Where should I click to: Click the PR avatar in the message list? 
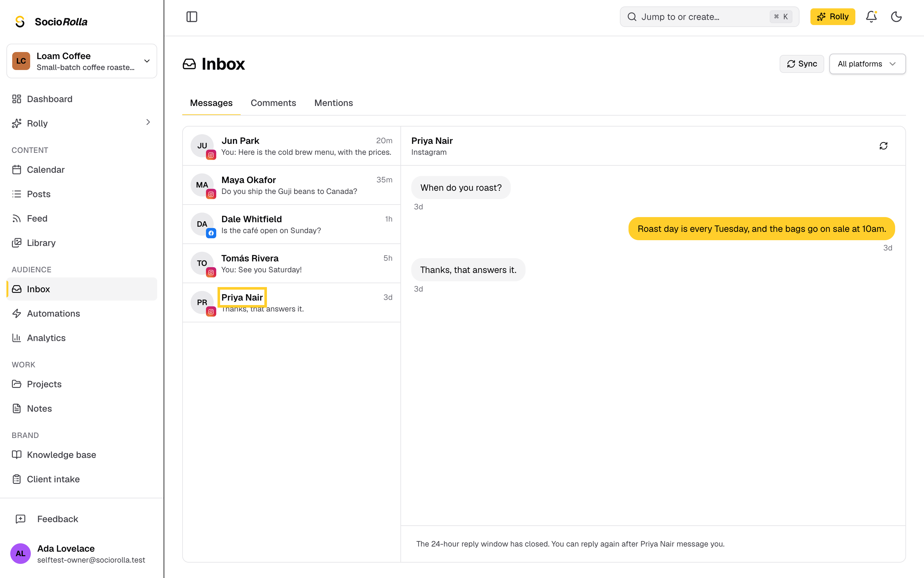[x=202, y=302]
